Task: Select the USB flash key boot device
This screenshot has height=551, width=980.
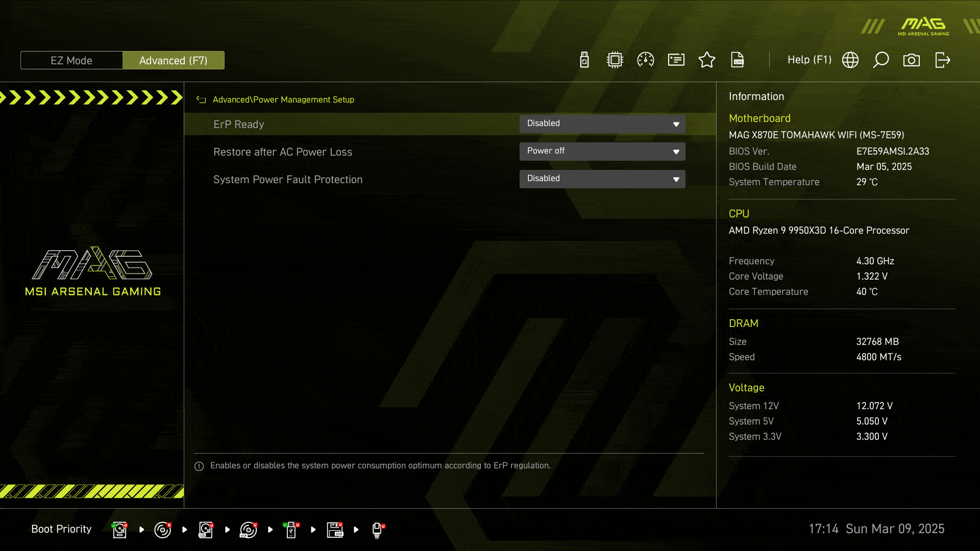Action: click(291, 530)
